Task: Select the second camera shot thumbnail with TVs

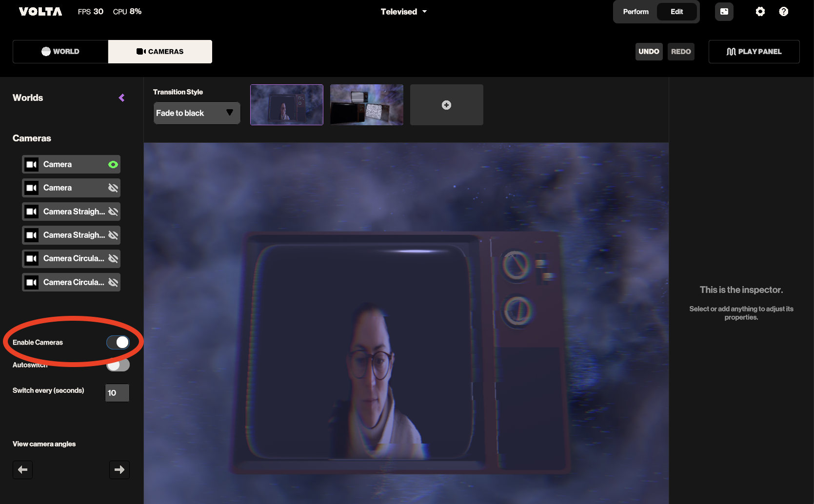Action: tap(367, 105)
